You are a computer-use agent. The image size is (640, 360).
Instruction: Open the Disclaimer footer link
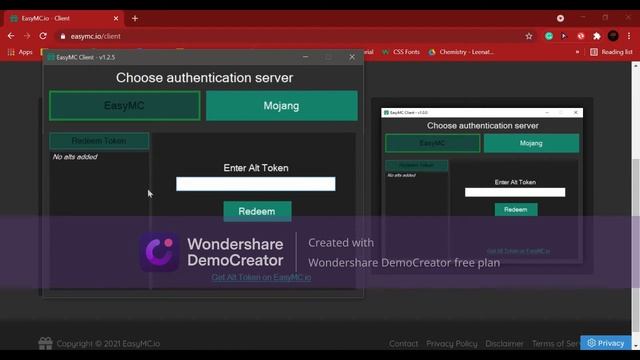(504, 344)
